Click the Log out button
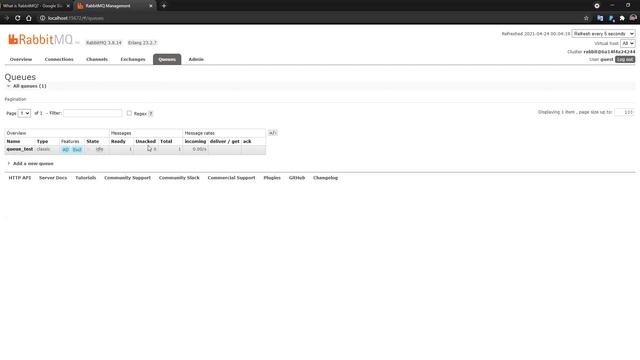This screenshot has height=360, width=640. [x=625, y=60]
